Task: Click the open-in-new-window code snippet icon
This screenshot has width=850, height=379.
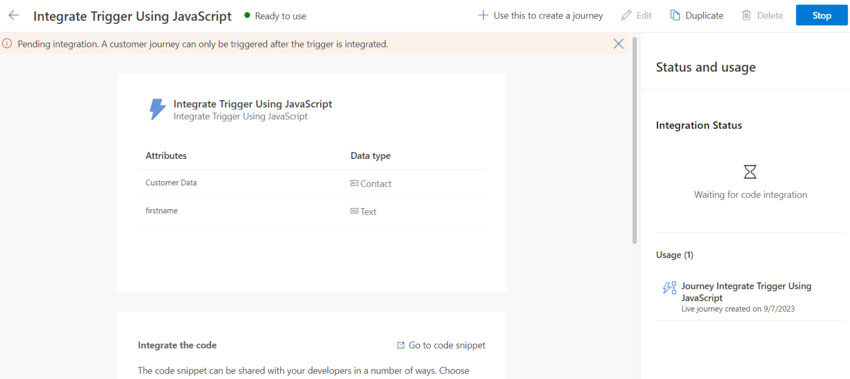Action: [401, 345]
